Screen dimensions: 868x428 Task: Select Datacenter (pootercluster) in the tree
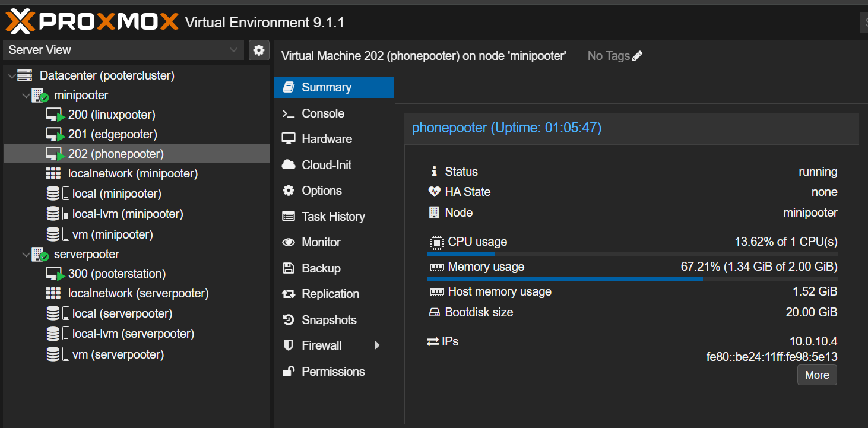coord(137,75)
